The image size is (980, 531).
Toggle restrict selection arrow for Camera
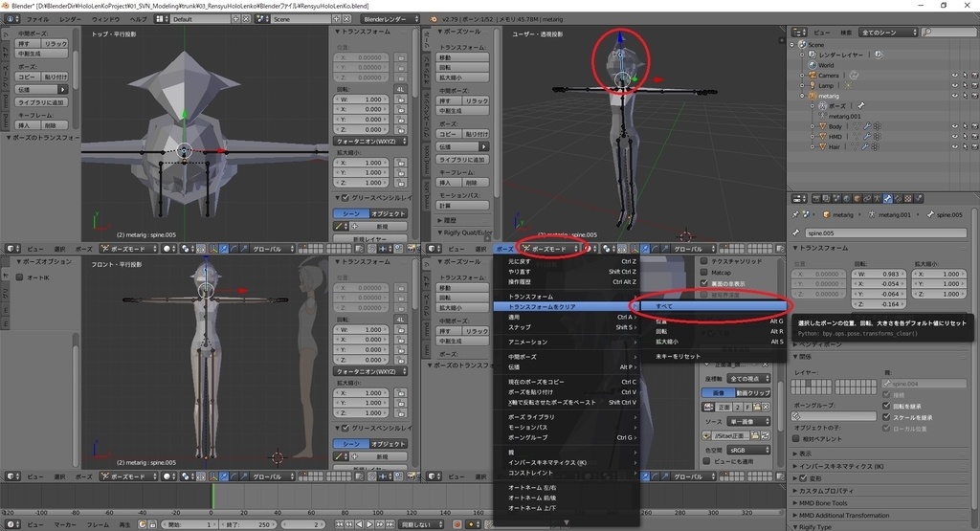point(965,76)
